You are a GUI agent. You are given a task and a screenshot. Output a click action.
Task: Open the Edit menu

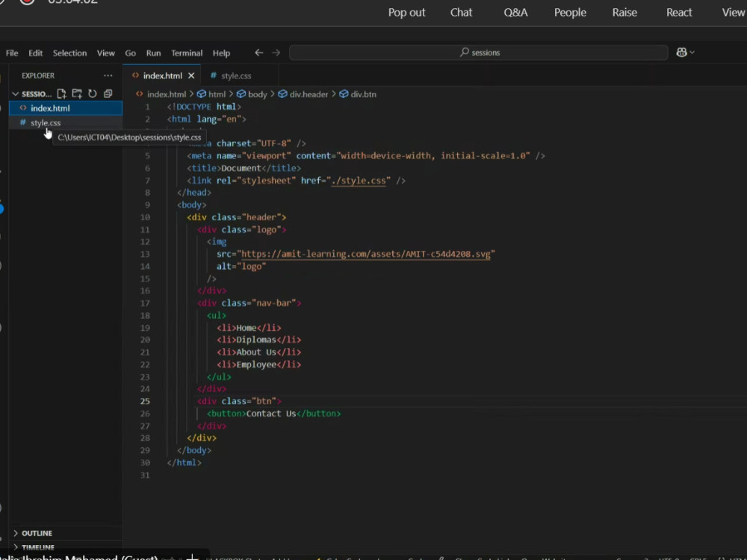click(x=35, y=53)
